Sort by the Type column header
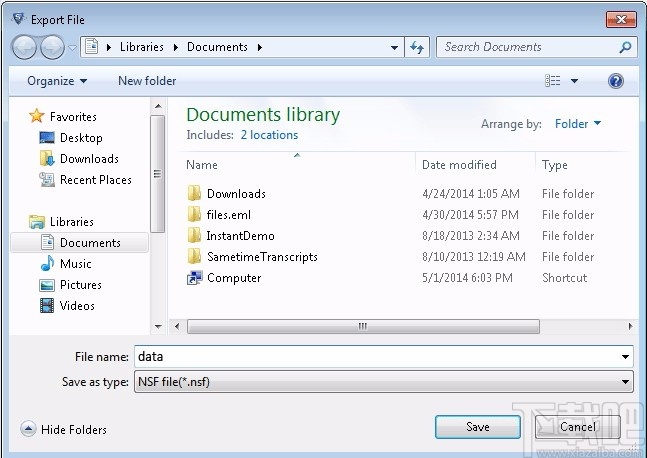The height and width of the screenshot is (458, 647). 555,165
